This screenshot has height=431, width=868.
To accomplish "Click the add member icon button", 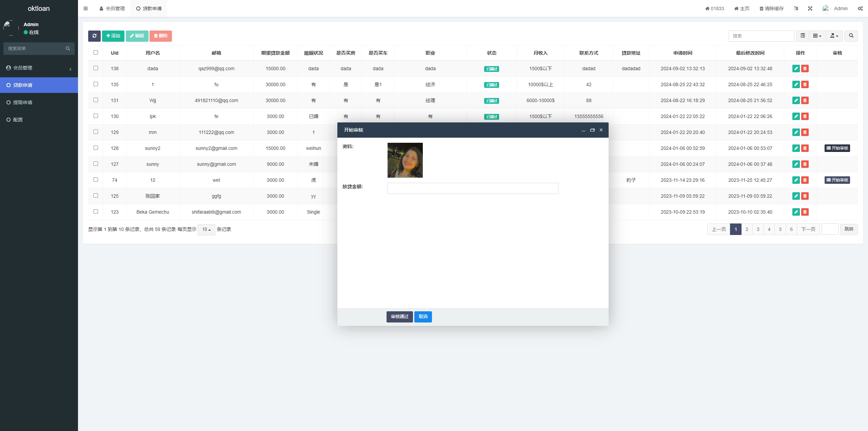I will [113, 36].
